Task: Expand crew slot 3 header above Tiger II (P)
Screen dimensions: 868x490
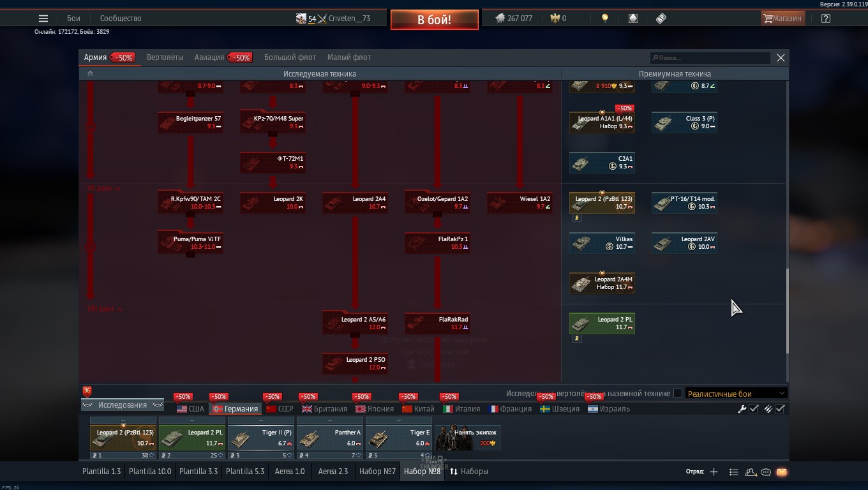Action: tap(261, 420)
